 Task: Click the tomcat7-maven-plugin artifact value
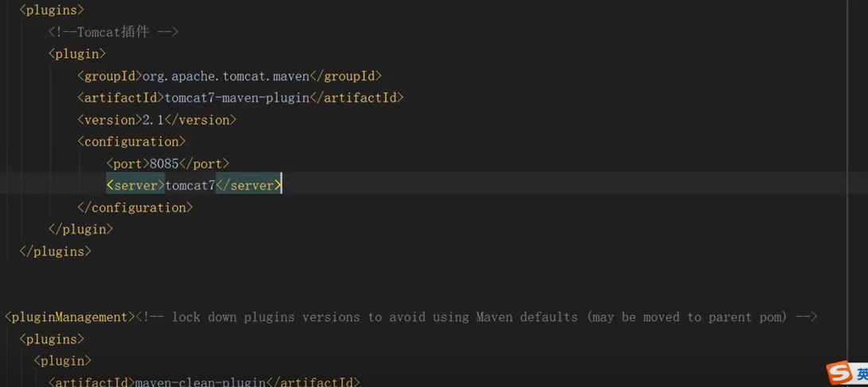(237, 98)
